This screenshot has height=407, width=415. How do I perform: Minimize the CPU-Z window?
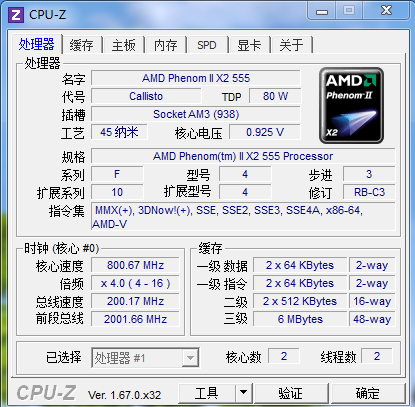point(322,11)
